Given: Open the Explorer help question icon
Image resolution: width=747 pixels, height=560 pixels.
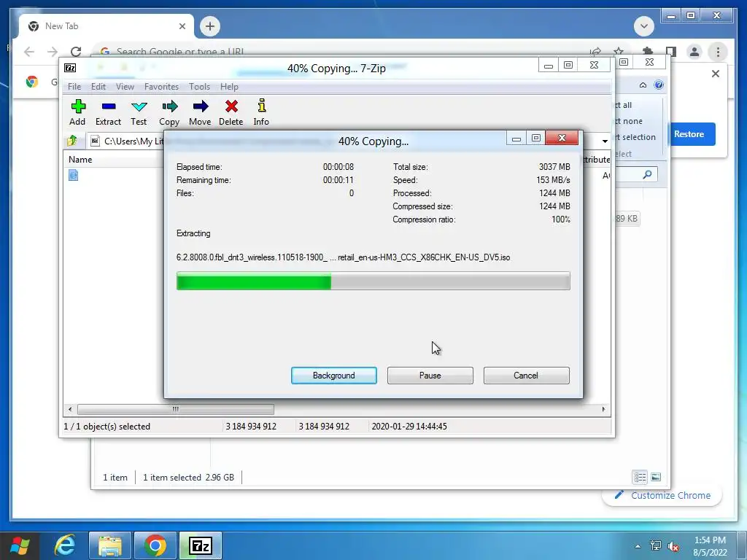Looking at the screenshot, I should [x=659, y=85].
